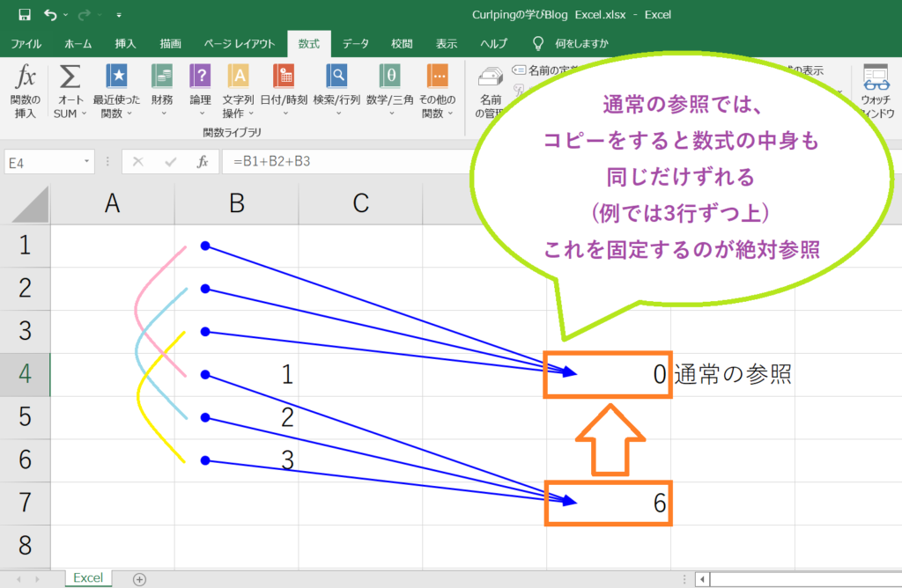
Task: Open the ファイル tab
Action: point(26,44)
